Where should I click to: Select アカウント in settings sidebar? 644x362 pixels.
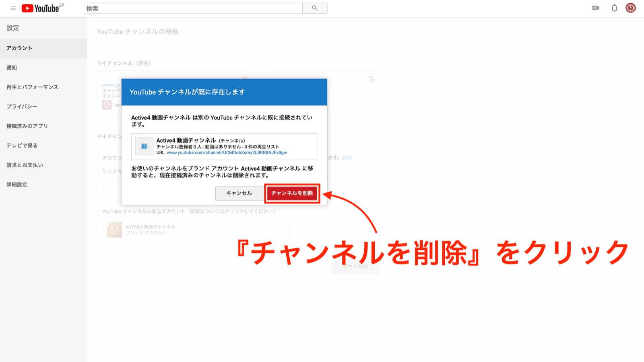[x=43, y=48]
